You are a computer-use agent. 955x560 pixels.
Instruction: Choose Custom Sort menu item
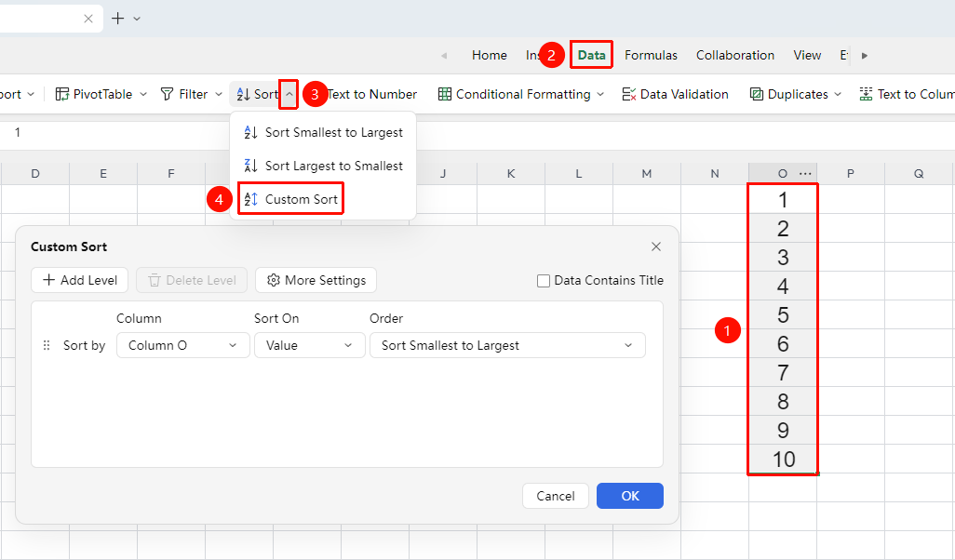pos(323,200)
